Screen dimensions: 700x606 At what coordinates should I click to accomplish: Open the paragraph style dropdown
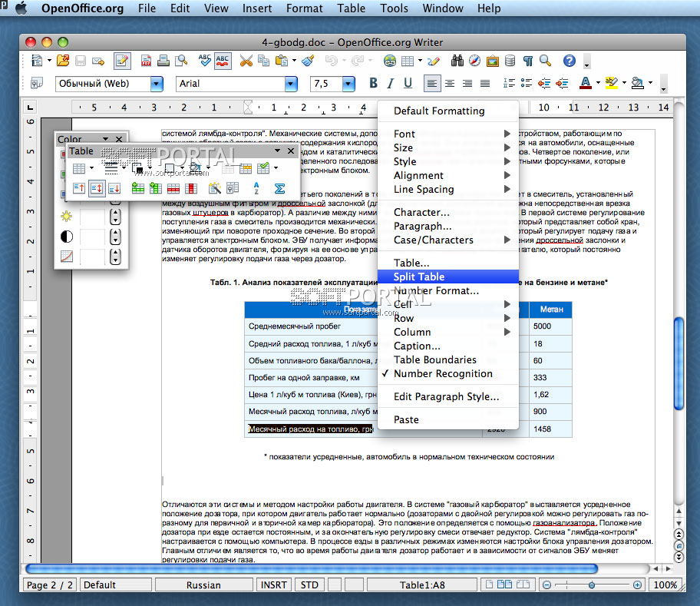157,84
